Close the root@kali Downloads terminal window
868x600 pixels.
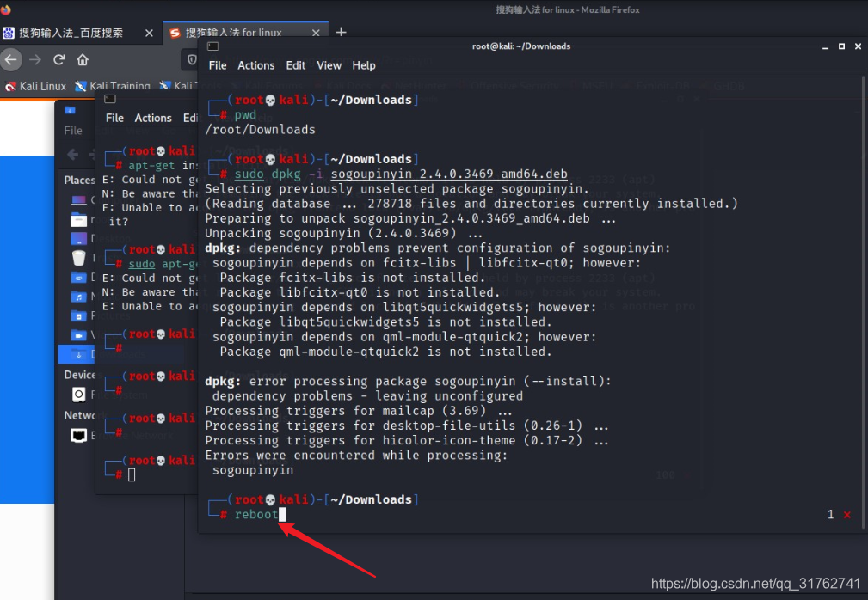[x=858, y=46]
